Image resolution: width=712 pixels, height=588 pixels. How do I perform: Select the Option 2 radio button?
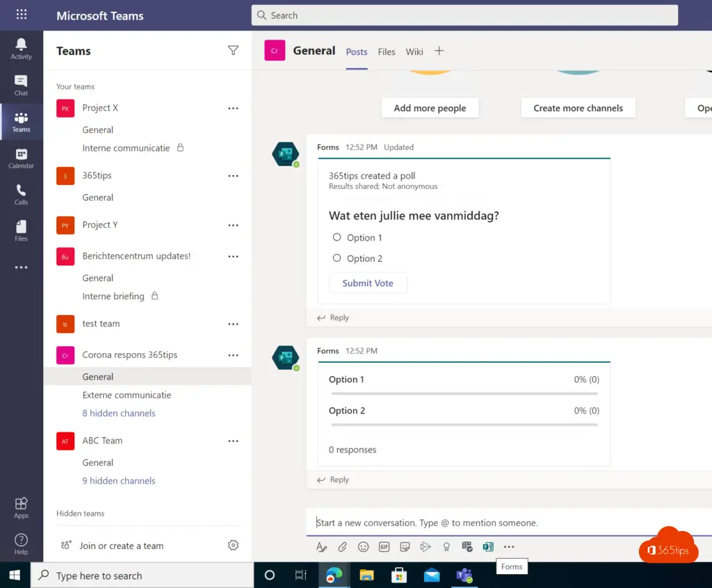tap(337, 259)
